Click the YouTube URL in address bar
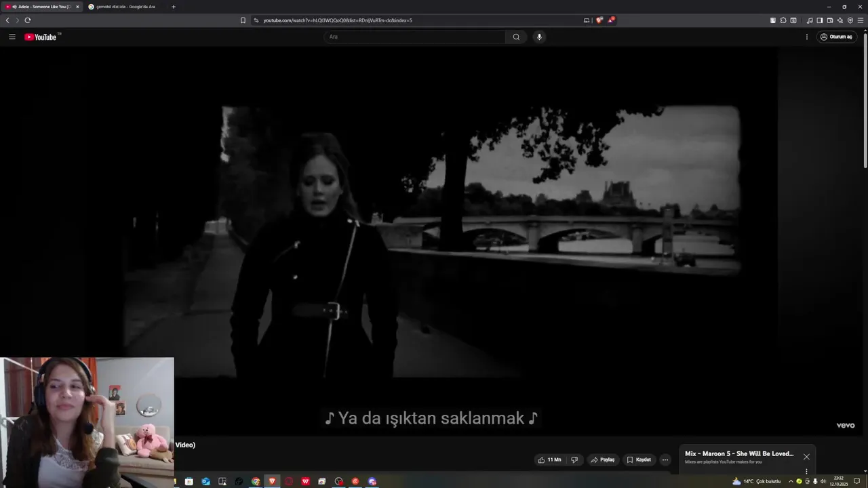Screen dimensions: 868x488 [338, 20]
